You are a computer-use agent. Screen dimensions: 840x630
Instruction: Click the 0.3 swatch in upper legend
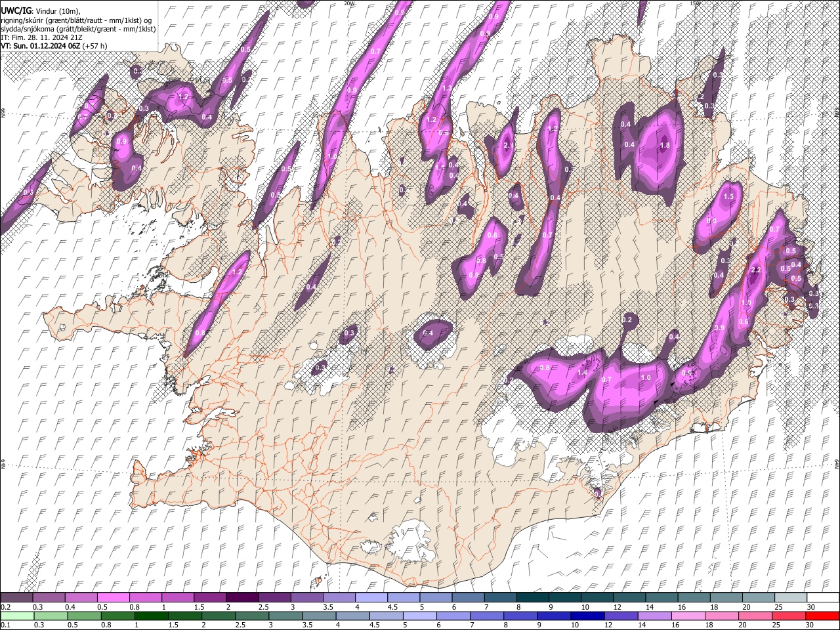[49, 597]
